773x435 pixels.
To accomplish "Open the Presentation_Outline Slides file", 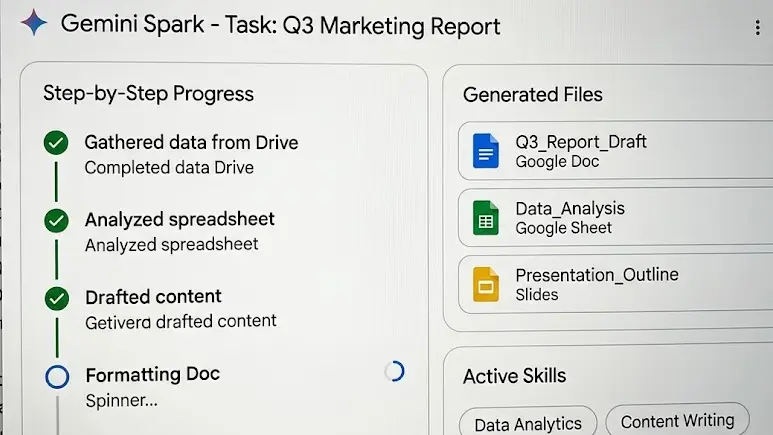I will [x=615, y=284].
